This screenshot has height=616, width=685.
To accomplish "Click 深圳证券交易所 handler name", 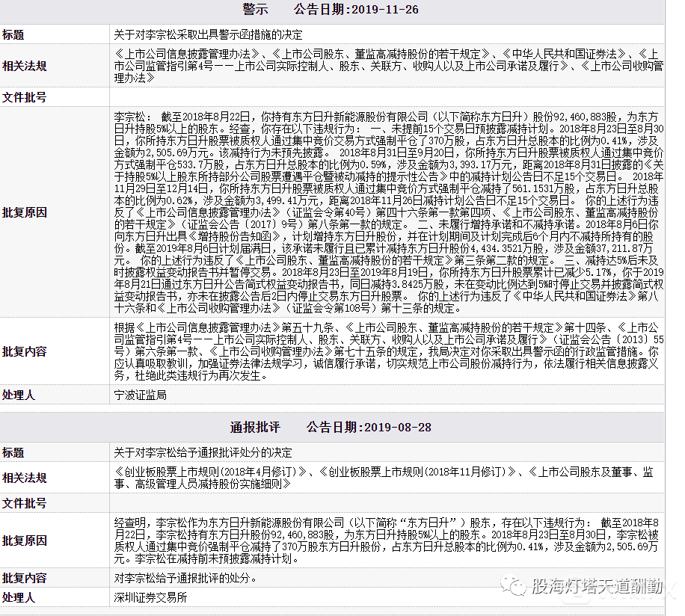I will [150, 597].
